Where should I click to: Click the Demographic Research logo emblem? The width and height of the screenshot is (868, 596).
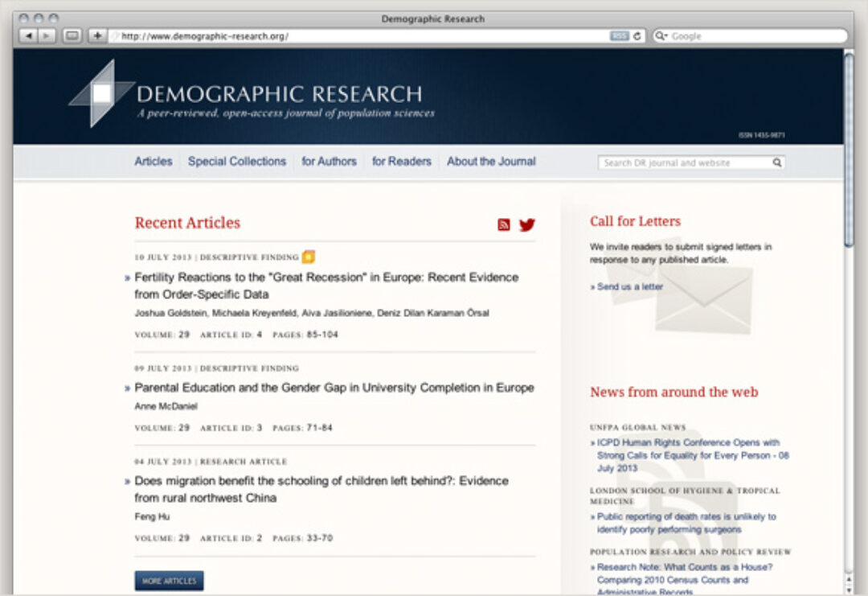[101, 93]
